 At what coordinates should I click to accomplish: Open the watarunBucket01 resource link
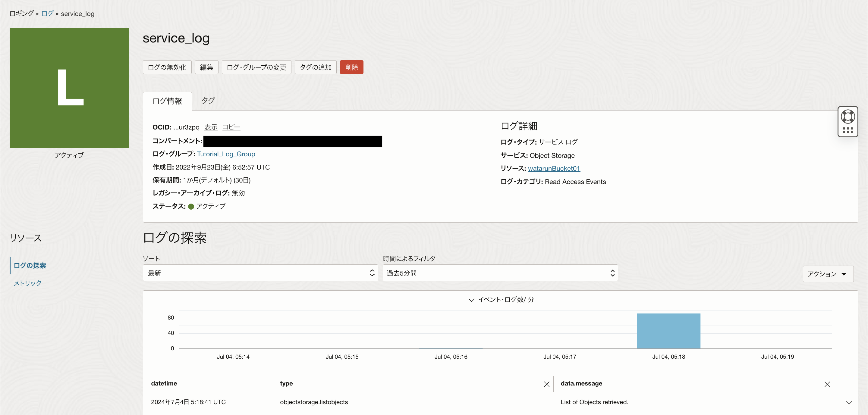(554, 168)
